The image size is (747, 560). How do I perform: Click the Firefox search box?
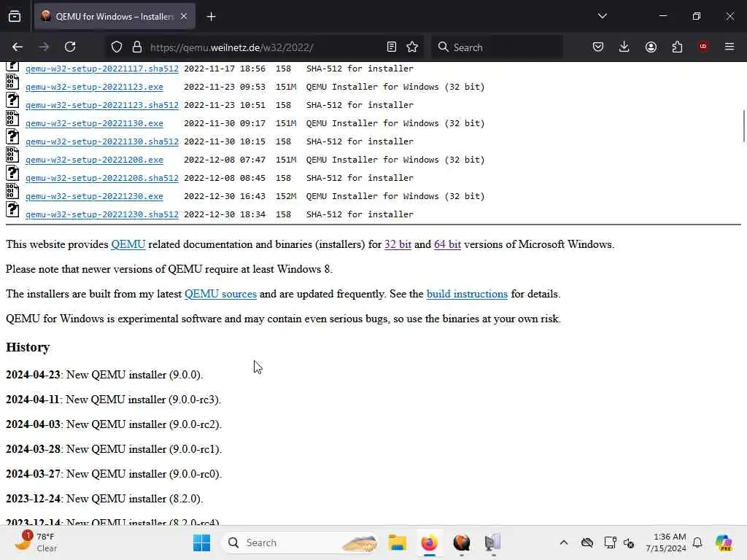pos(498,47)
